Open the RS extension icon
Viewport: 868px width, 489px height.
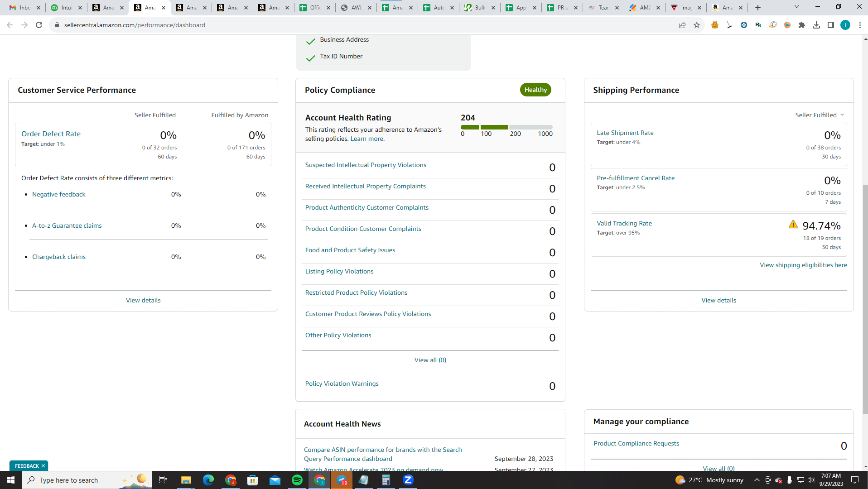758,25
